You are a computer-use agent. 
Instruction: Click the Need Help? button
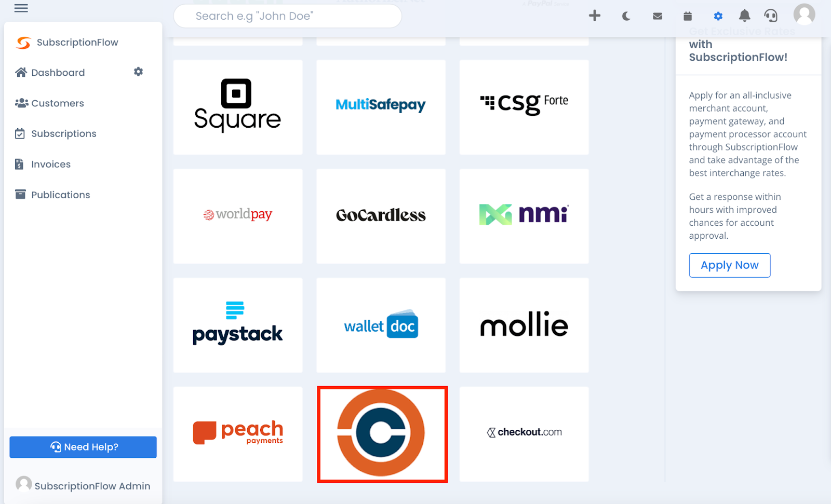[x=83, y=447]
